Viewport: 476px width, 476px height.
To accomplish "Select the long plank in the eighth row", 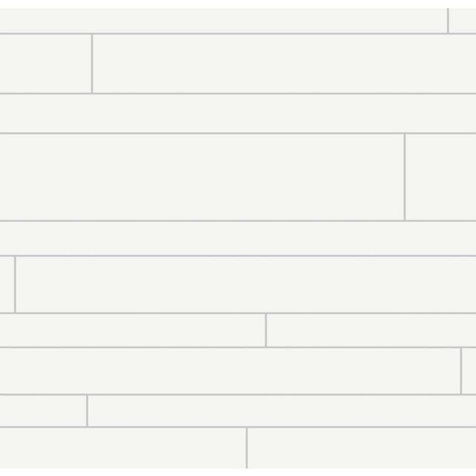I will click(x=230, y=370).
